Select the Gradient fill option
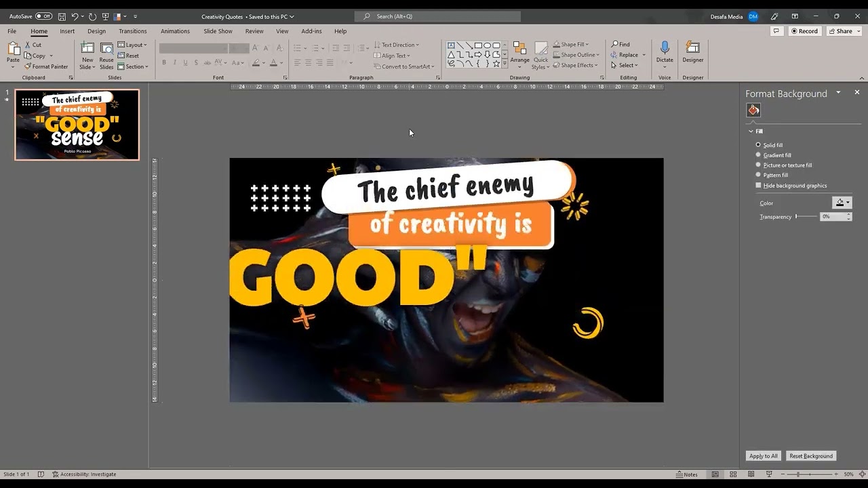 tap(773, 155)
